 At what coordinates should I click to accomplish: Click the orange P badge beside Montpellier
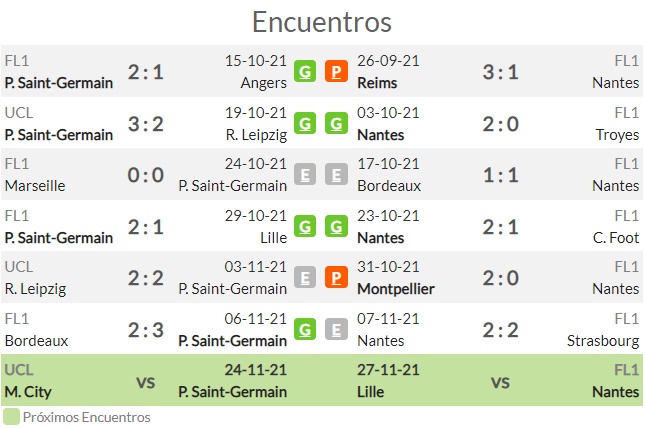pos(336,278)
